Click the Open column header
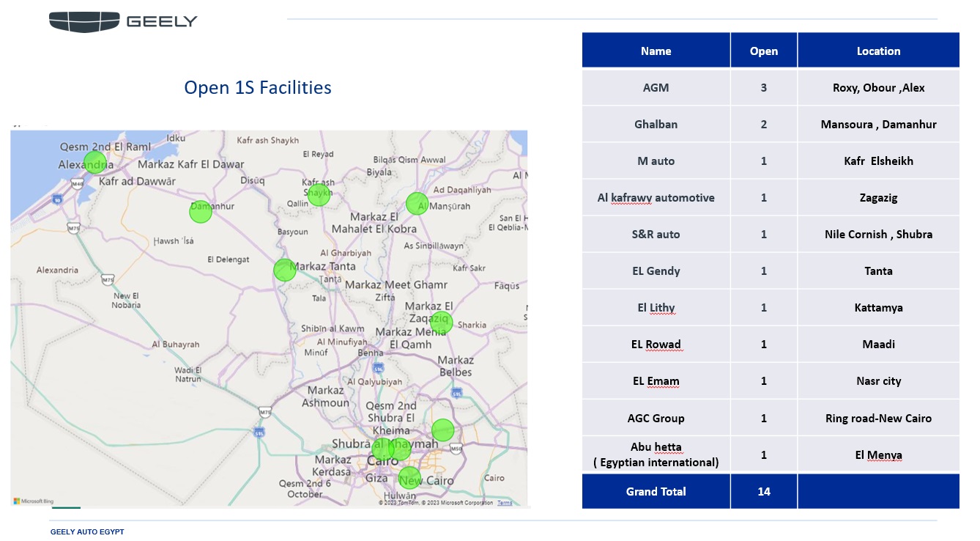 (764, 51)
